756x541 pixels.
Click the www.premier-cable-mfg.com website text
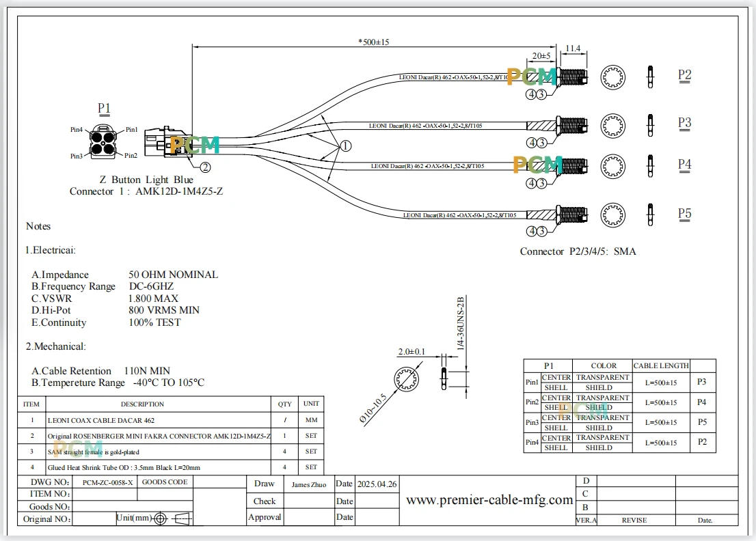[x=489, y=499]
